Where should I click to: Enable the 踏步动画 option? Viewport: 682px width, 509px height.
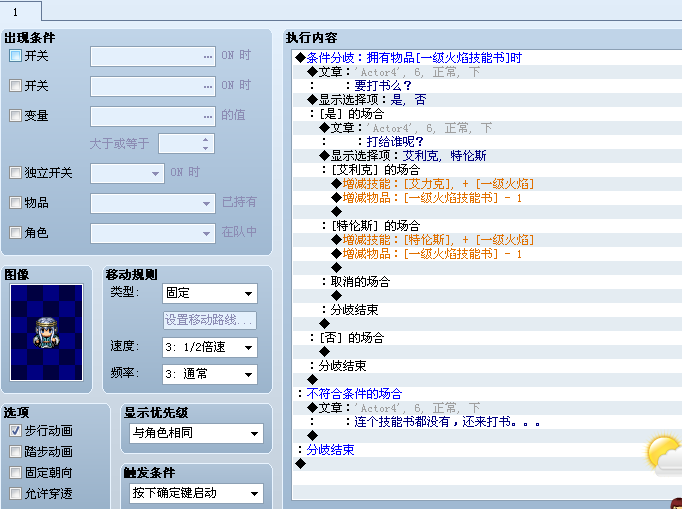(15, 452)
